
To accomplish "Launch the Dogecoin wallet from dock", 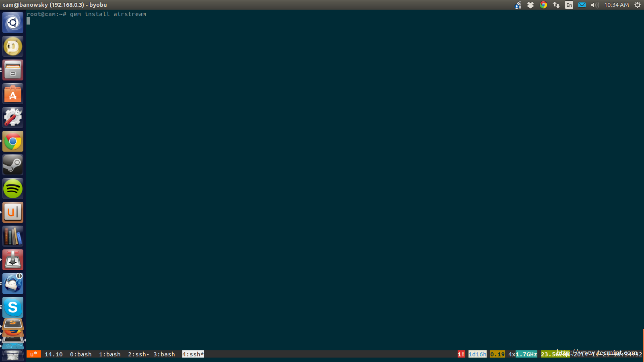I will point(13,46).
